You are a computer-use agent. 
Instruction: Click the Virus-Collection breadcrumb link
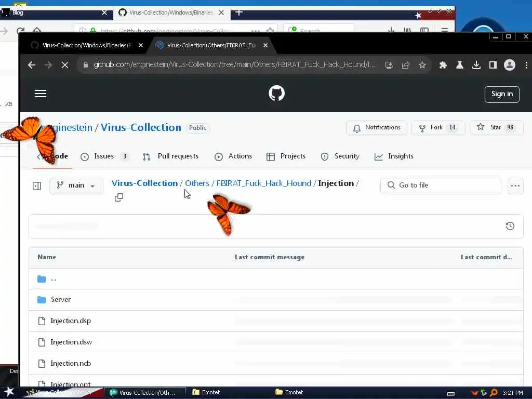pos(144,183)
